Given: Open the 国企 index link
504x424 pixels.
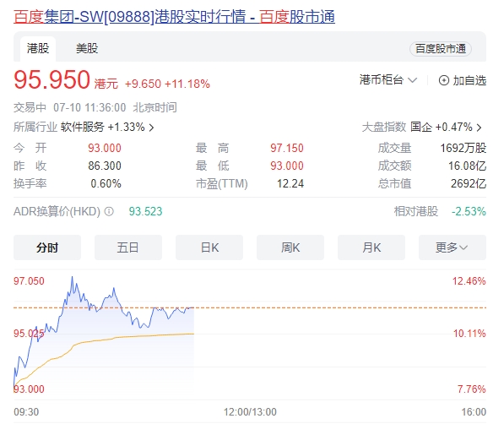Looking at the screenshot, I should [421, 127].
